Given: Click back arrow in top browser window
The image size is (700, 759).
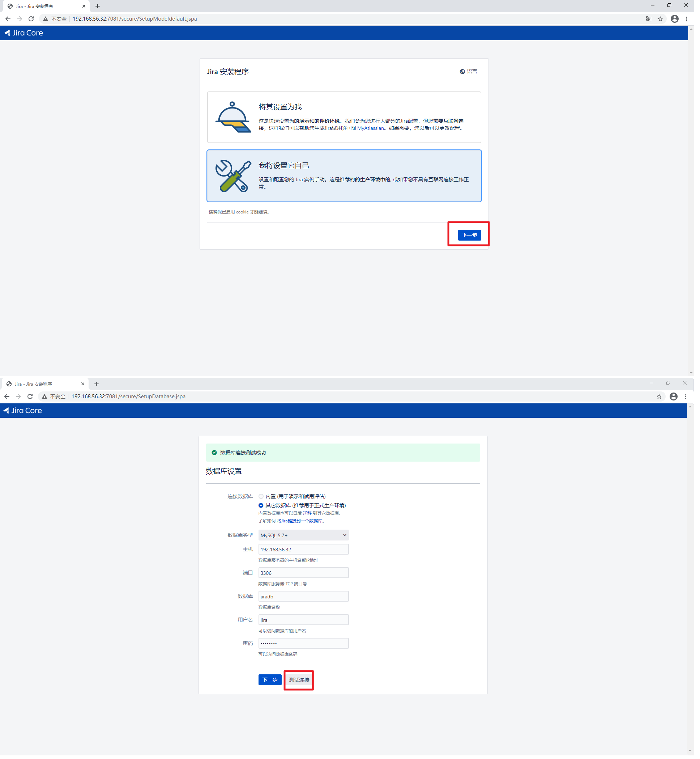Looking at the screenshot, I should tap(8, 19).
